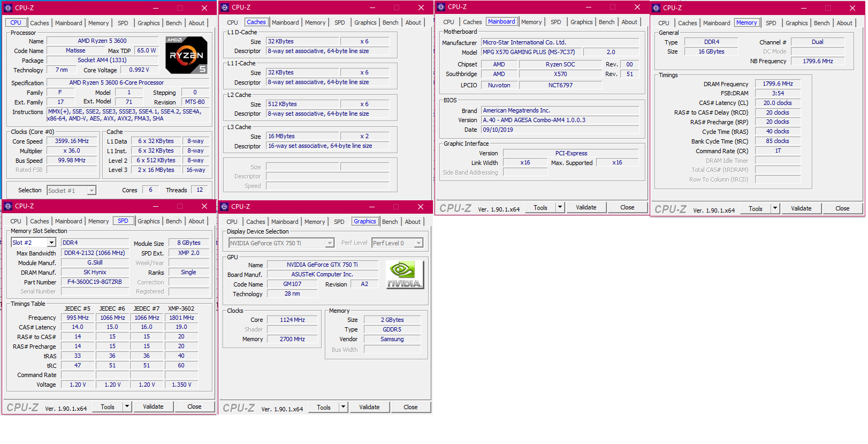Click Validate in the Mainboard window
Screen dimensions: 868x444
(x=586, y=207)
